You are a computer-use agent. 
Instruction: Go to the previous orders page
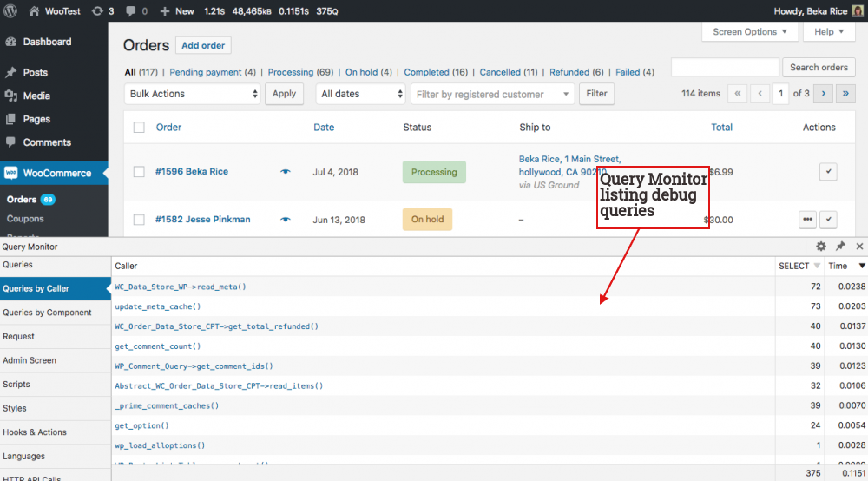[x=760, y=94]
